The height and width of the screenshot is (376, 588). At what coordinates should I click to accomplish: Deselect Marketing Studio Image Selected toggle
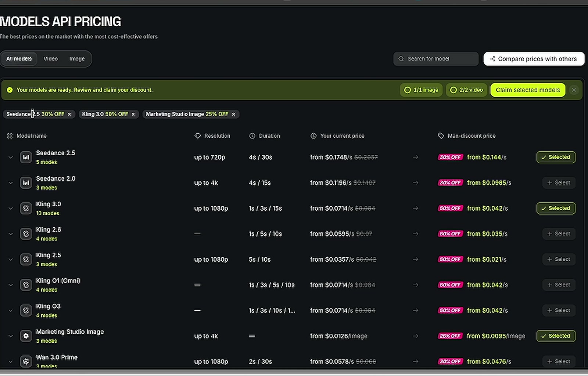[556, 336]
